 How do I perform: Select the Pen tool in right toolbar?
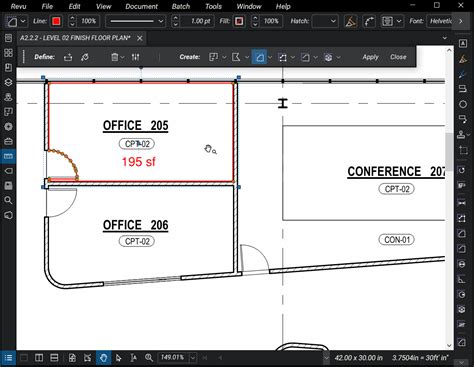[463, 74]
